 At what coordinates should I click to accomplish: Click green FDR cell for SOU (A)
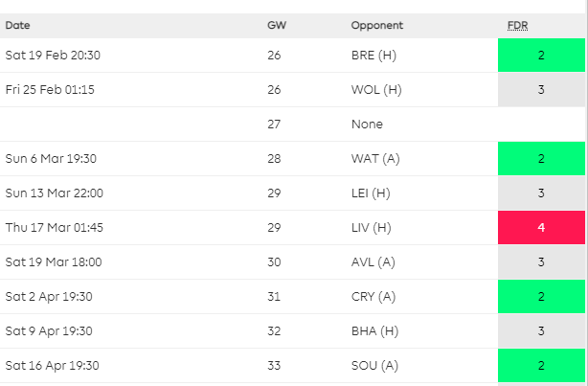click(x=541, y=365)
